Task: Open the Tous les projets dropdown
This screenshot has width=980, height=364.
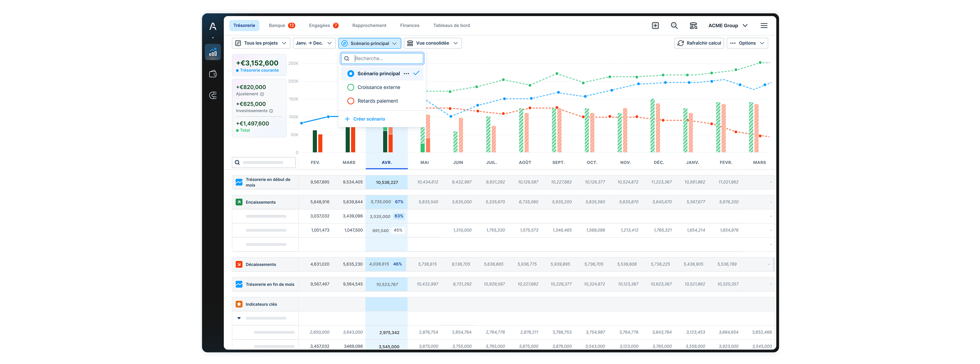Action: click(261, 43)
